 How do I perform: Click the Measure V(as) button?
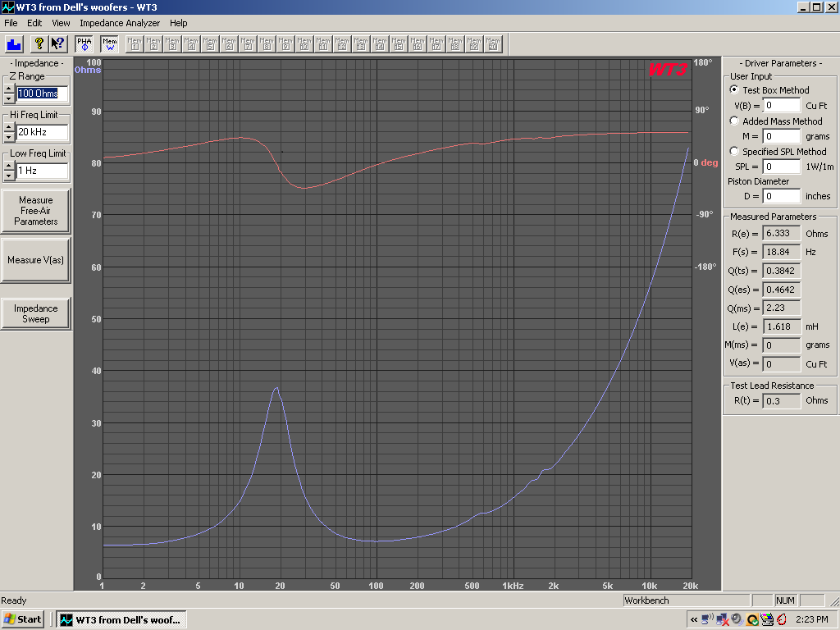coord(35,260)
